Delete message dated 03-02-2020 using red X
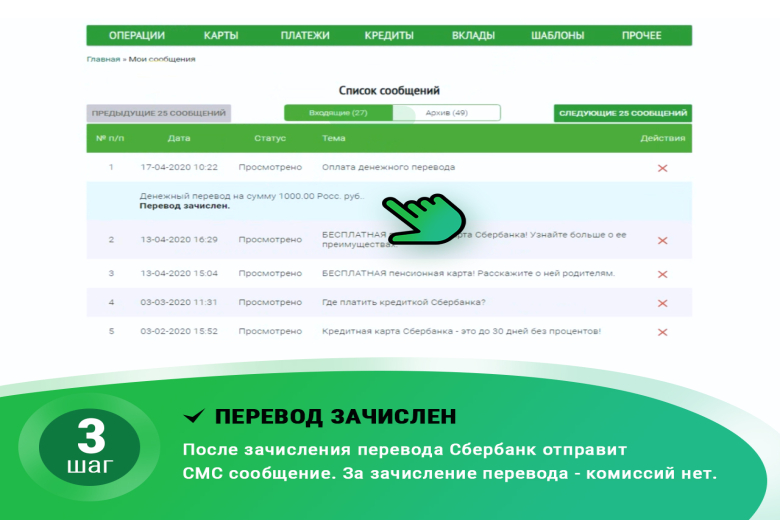Image resolution: width=780 pixels, height=520 pixels. click(x=662, y=332)
